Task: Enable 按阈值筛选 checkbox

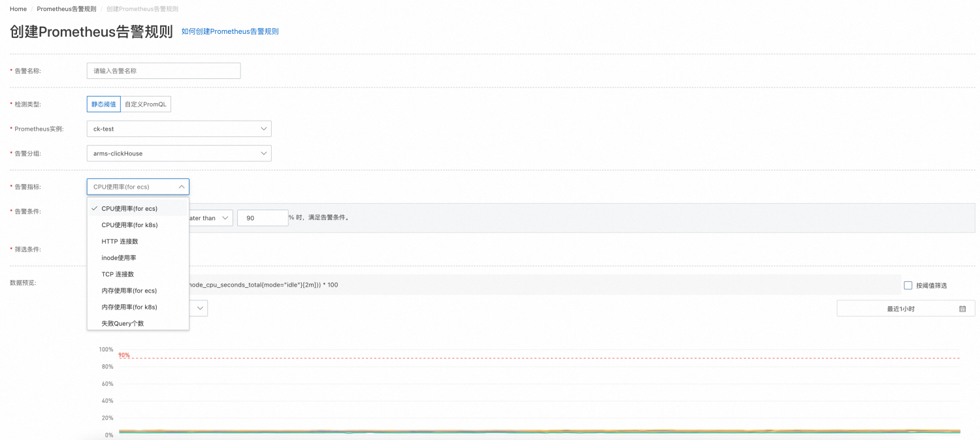Action: point(907,285)
